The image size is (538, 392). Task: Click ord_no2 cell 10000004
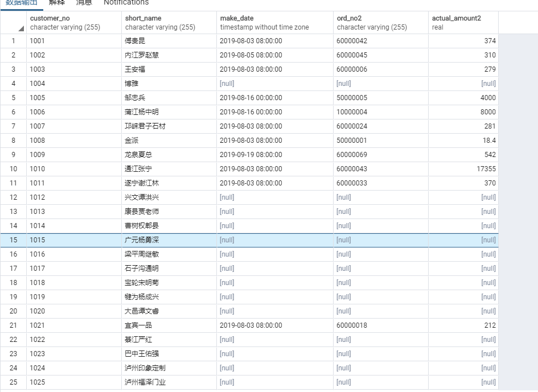point(381,112)
